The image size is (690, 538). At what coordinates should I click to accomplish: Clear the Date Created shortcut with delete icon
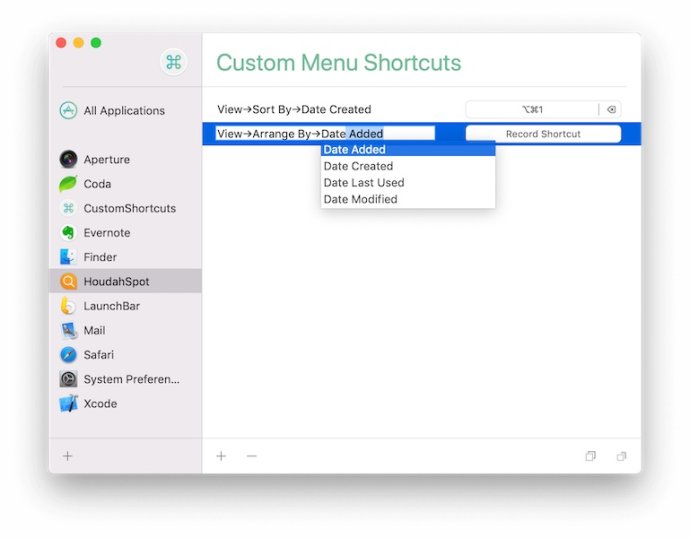pos(611,110)
